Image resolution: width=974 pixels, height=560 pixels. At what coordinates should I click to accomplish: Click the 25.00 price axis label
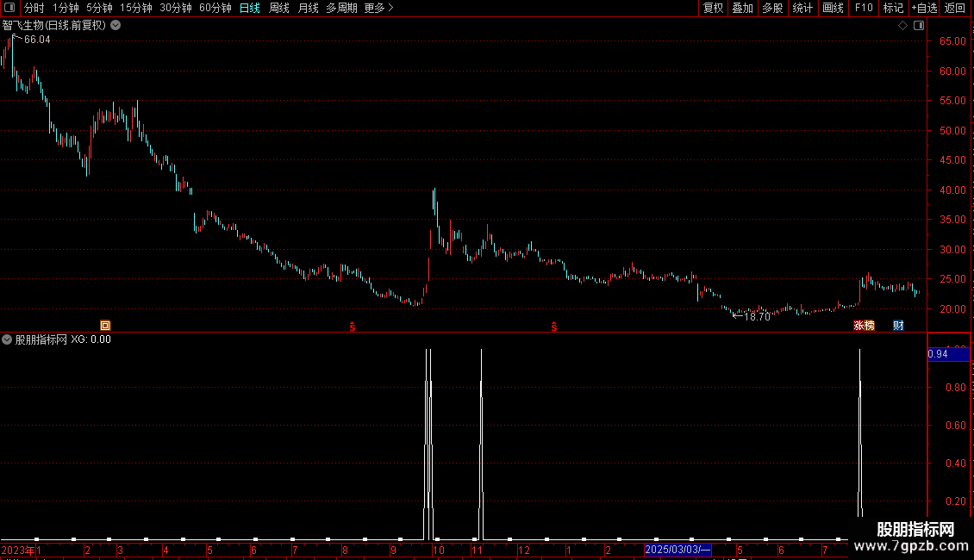[x=952, y=279]
